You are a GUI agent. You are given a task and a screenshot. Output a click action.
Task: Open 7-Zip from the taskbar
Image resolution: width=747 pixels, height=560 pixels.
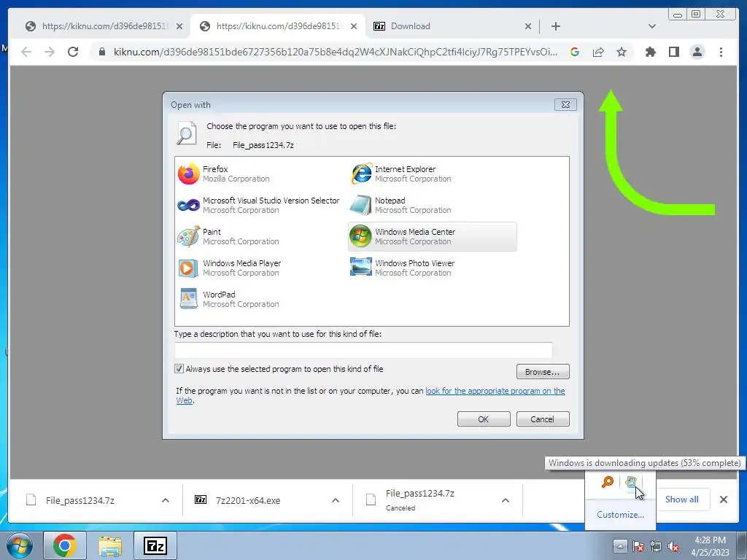pyautogui.click(x=155, y=545)
